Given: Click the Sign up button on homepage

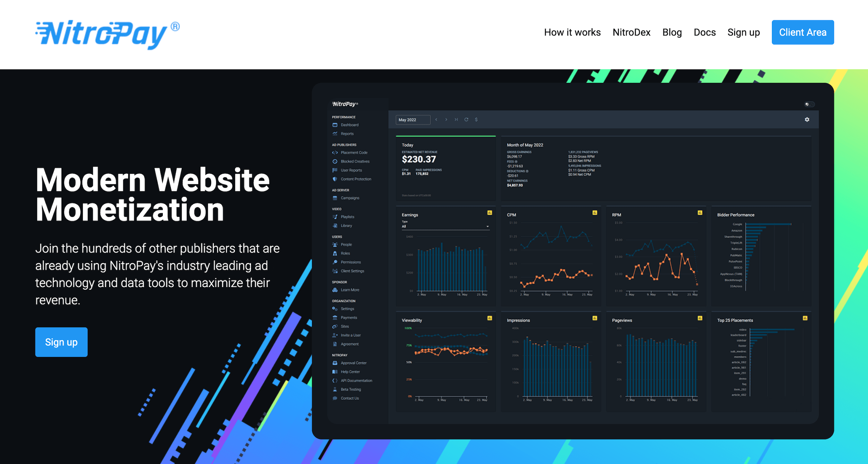Looking at the screenshot, I should coord(61,343).
